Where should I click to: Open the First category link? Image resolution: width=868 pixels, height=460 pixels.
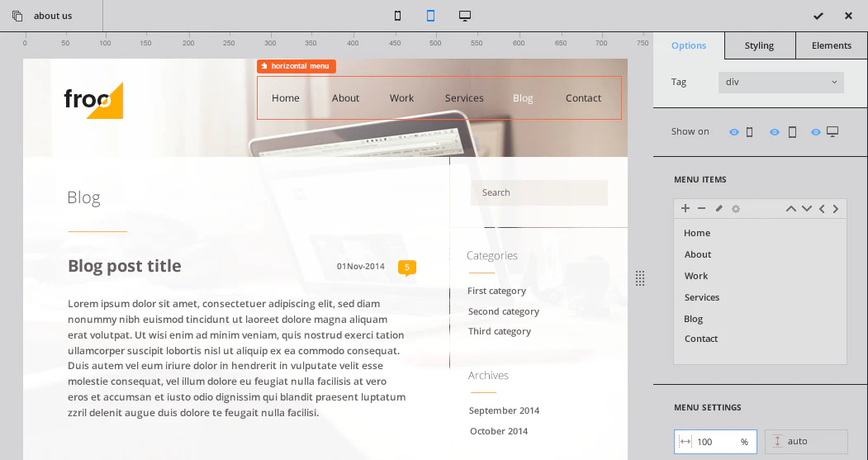tap(496, 291)
